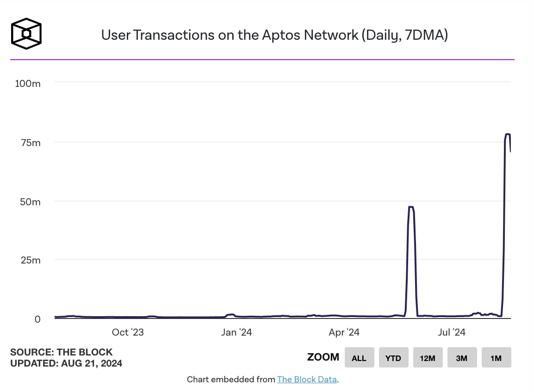Set zoom range to YTD

(393, 357)
